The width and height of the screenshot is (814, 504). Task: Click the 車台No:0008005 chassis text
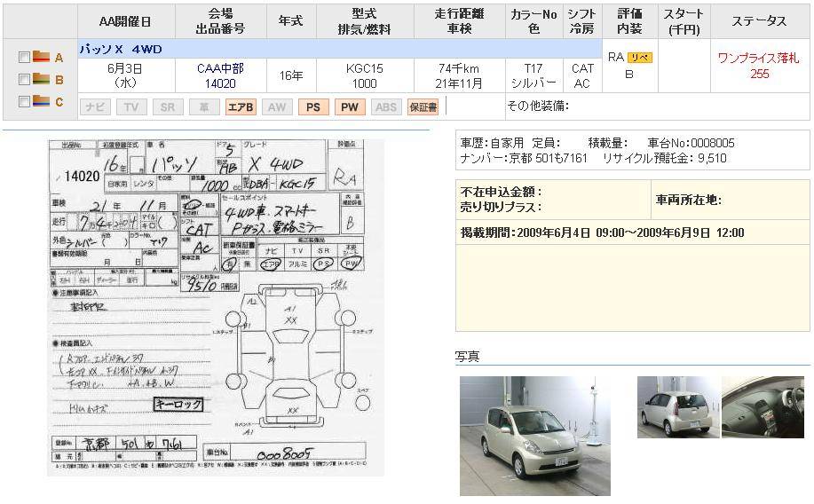tap(691, 143)
